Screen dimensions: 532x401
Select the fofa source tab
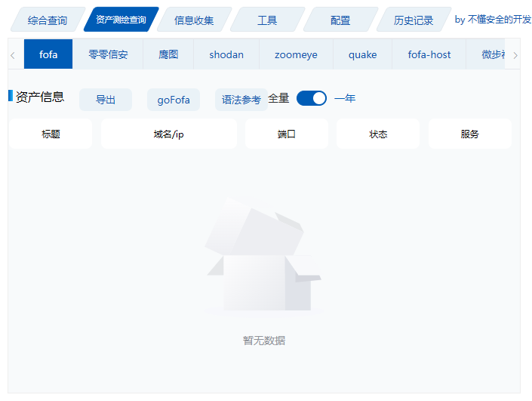[x=48, y=54]
